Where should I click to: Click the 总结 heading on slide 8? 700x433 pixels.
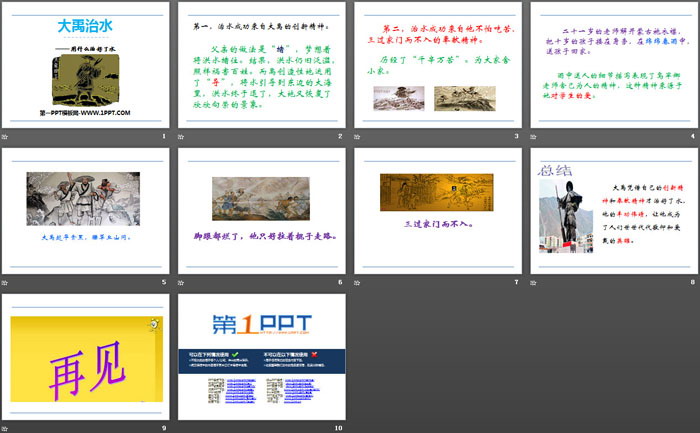[x=555, y=170]
